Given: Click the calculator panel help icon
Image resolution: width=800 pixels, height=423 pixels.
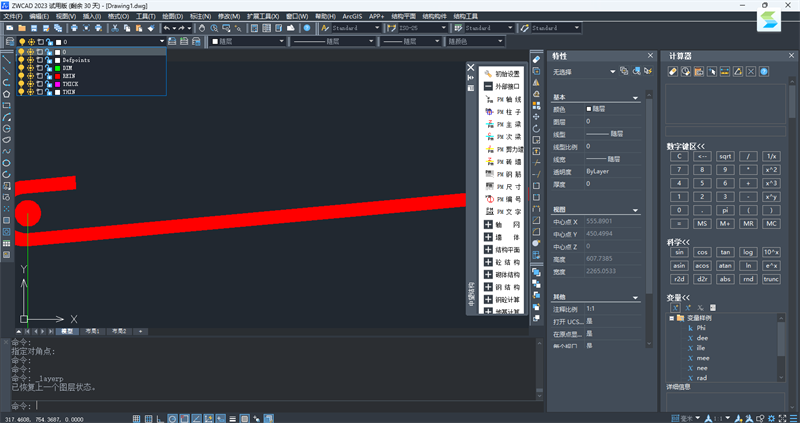Looking at the screenshot, I should click(764, 72).
